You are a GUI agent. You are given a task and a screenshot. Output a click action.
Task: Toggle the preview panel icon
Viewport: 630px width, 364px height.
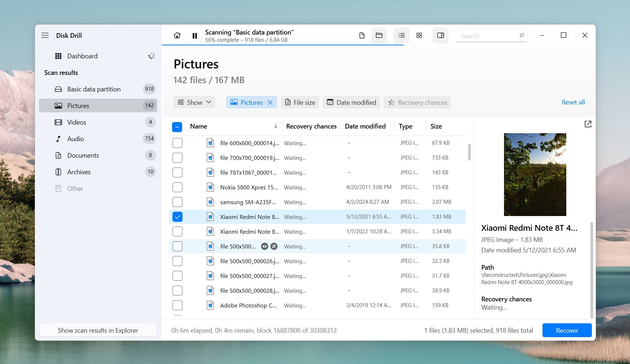[x=441, y=35]
